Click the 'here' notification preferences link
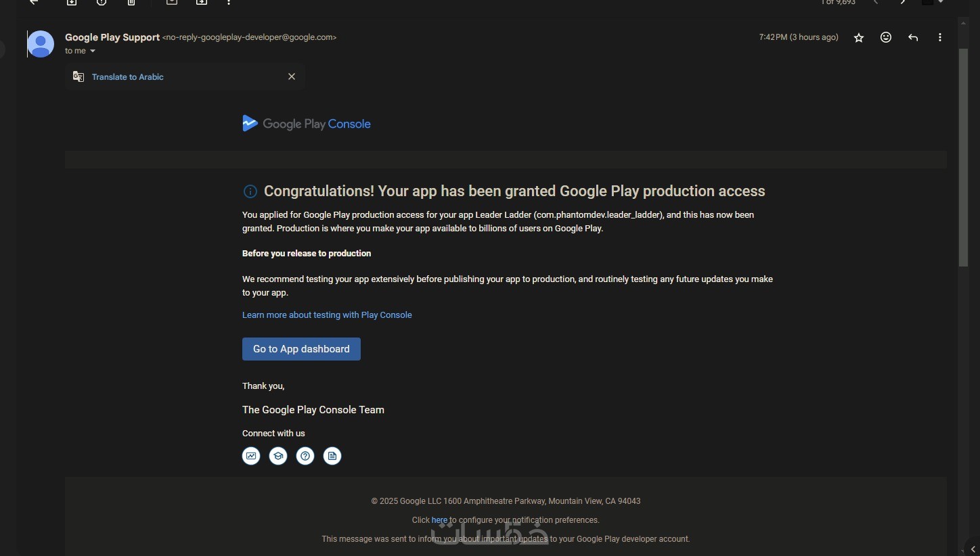980x556 pixels. 439,520
